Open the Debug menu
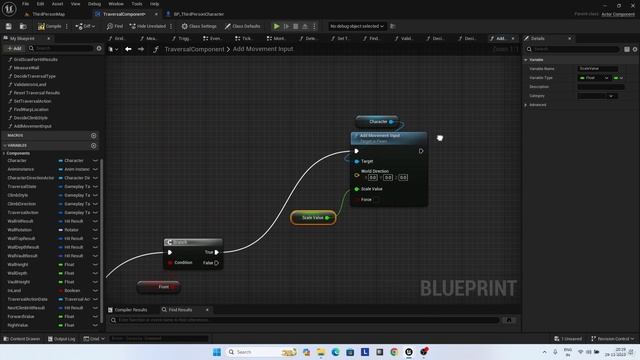The height and width of the screenshot is (360, 640). pos(94,4)
